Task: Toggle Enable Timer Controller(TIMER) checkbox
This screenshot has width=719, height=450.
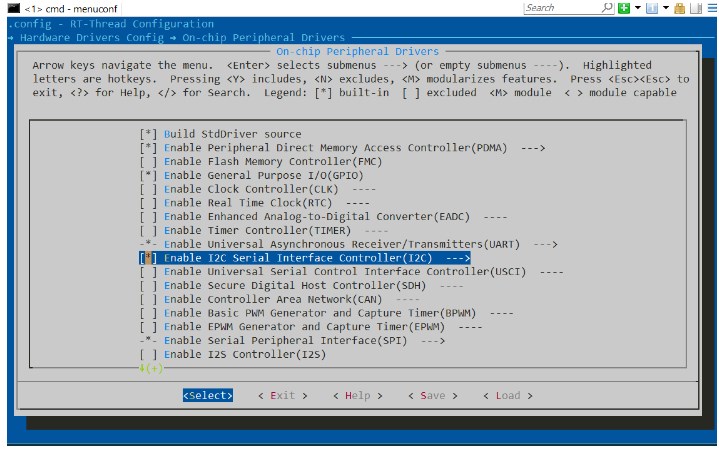Action: (x=148, y=231)
